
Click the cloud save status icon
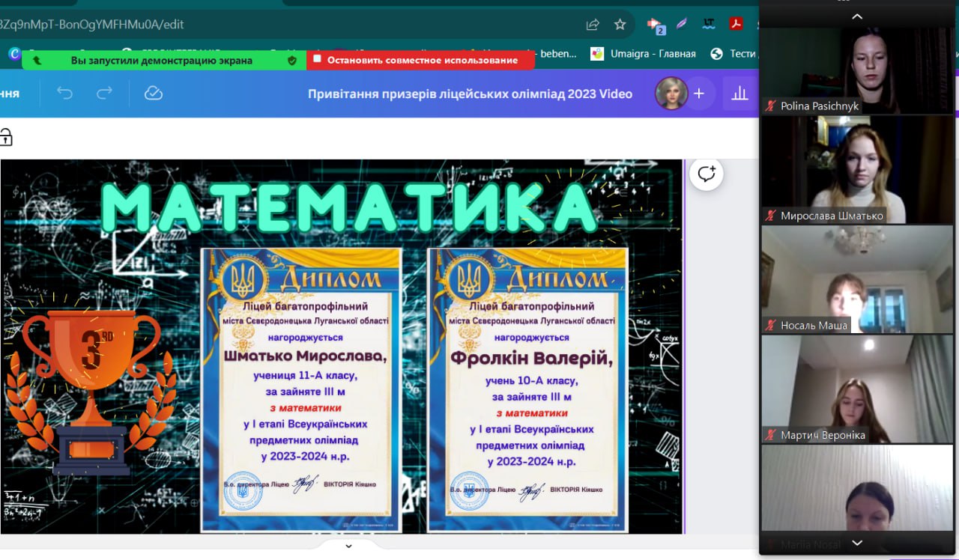[x=153, y=94]
